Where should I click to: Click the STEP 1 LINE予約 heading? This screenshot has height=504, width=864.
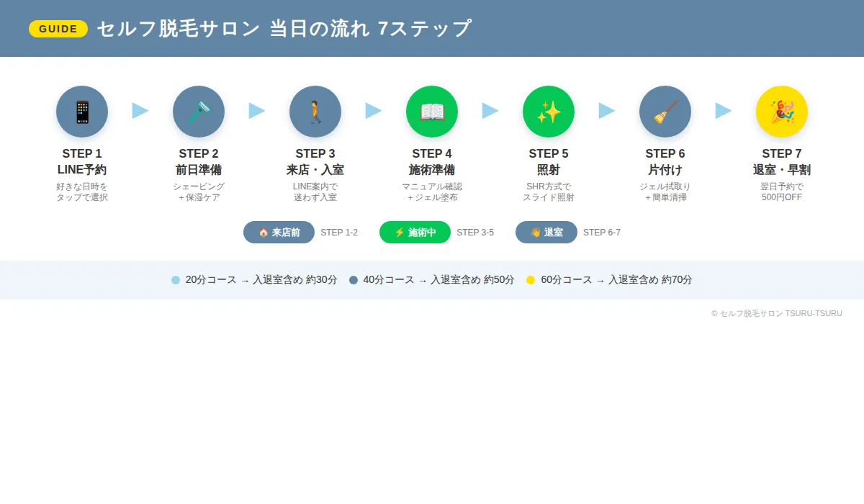click(x=82, y=162)
